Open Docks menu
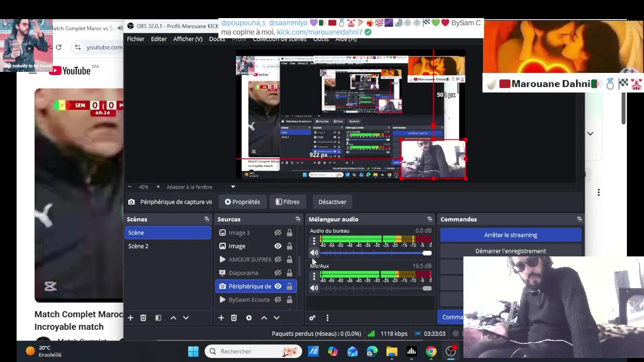This screenshot has width=644, height=362. point(217,39)
